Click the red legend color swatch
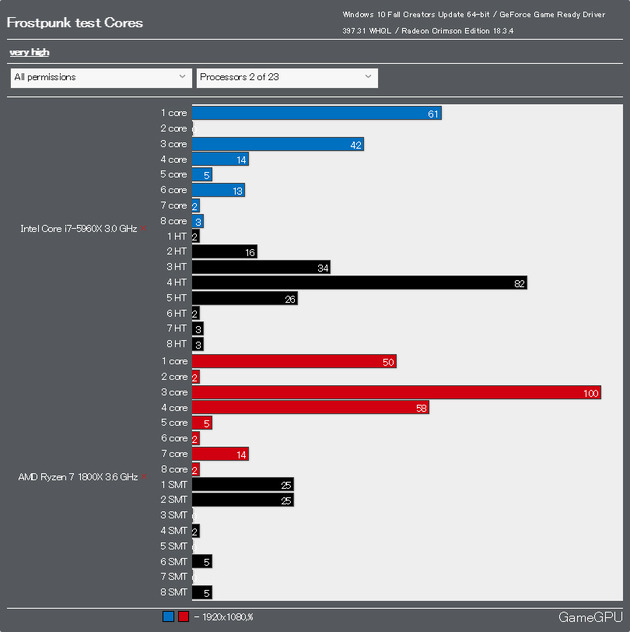Screen dimensions: 630x632 pyautogui.click(x=183, y=617)
